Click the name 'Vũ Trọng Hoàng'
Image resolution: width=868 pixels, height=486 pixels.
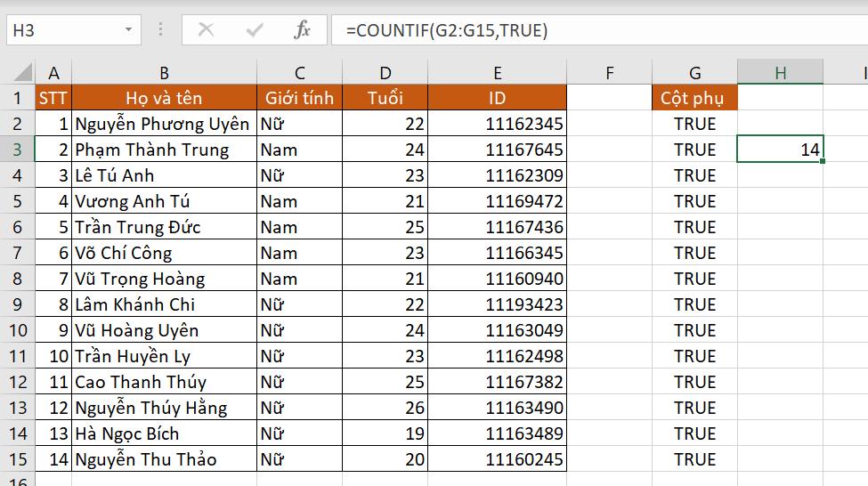[x=140, y=279]
